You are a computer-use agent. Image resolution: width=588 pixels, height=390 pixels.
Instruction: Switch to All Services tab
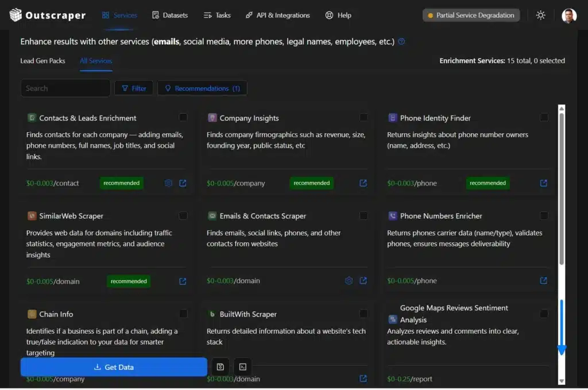pos(96,61)
